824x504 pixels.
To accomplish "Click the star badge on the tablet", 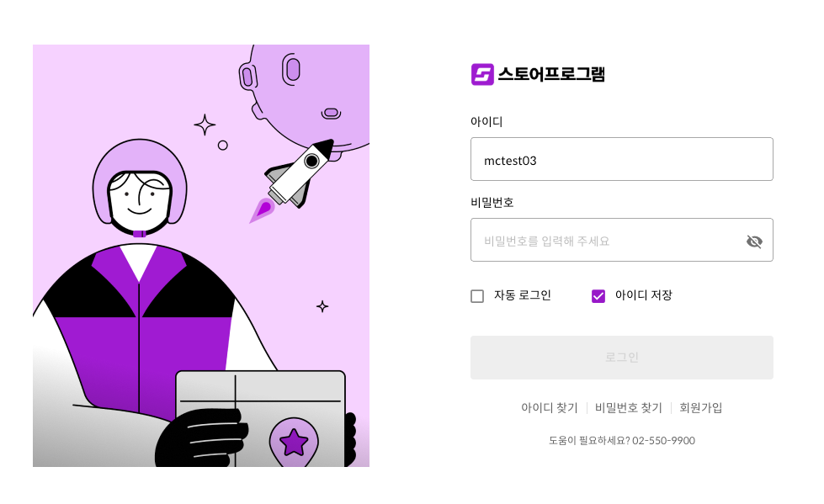I will pos(294,442).
